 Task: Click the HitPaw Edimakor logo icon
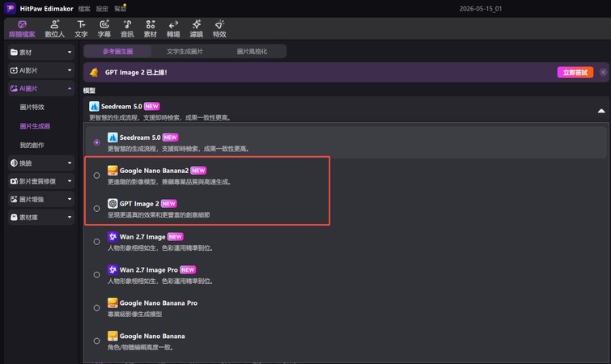tap(10, 8)
